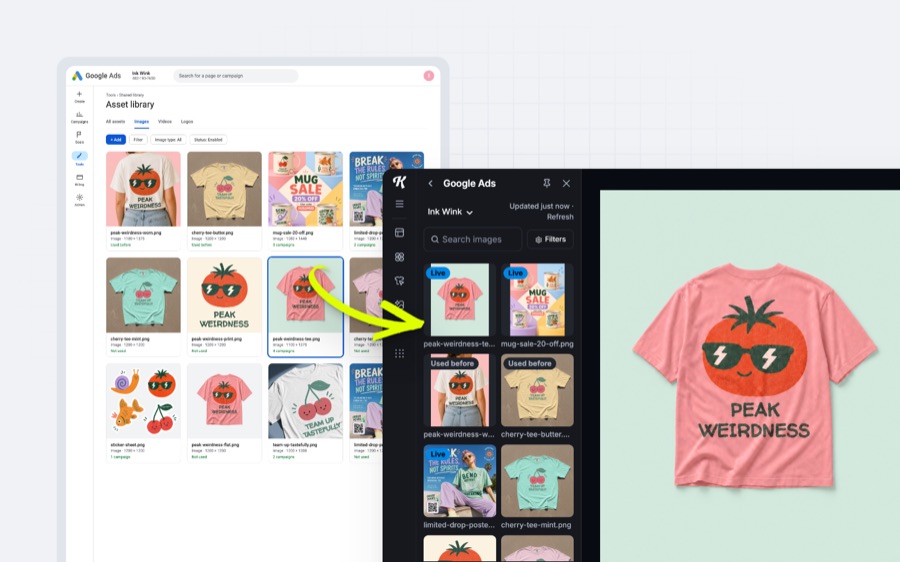Select sticker-sheet.png thumbnail in Asset library
The width and height of the screenshot is (900, 562).
pos(143,401)
